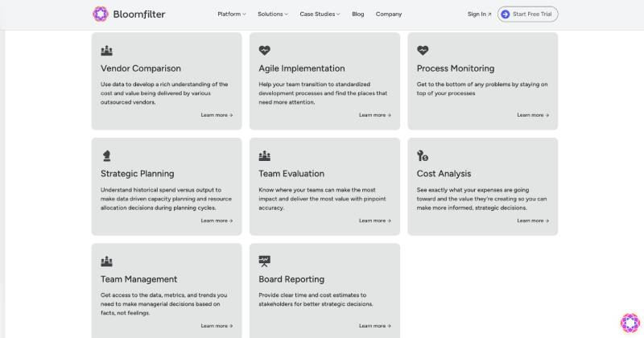Click Learn more under Cost Analysis

(533, 221)
